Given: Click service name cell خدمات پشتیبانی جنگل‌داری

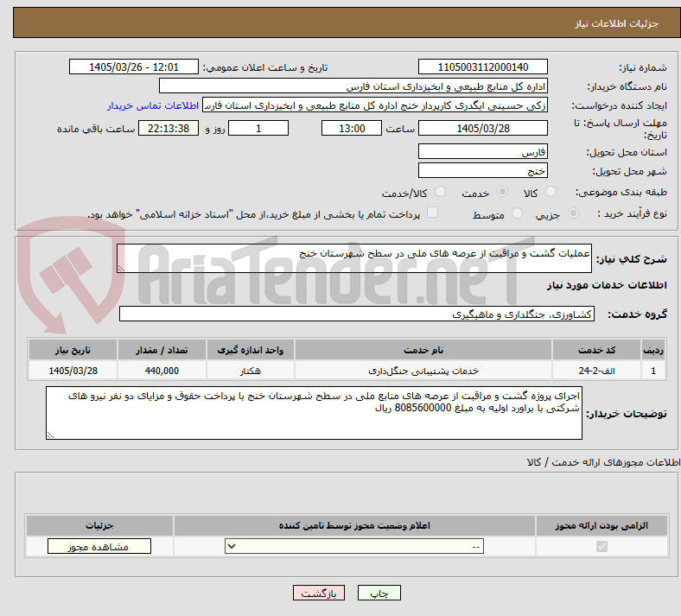Looking at the screenshot, I should point(423,371).
